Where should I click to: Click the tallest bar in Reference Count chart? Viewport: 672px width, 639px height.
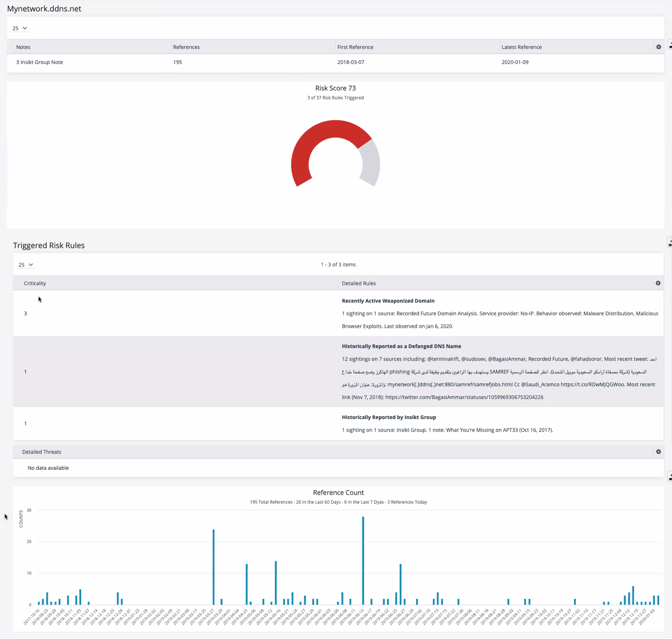(x=363, y=560)
